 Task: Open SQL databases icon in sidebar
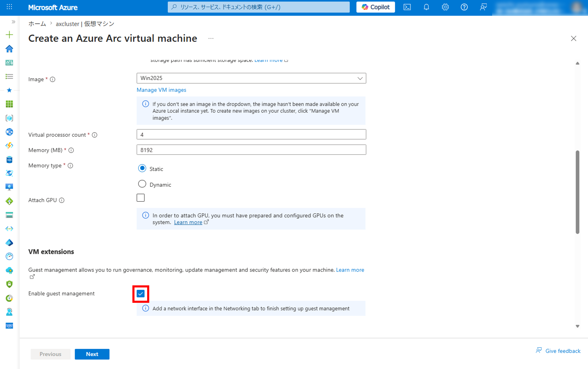coord(9,160)
